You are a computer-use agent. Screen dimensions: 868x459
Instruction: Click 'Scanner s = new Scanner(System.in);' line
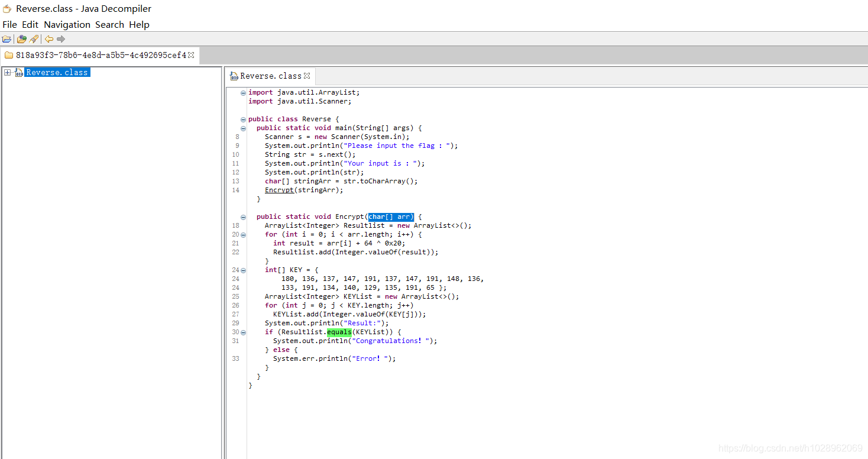pos(337,137)
